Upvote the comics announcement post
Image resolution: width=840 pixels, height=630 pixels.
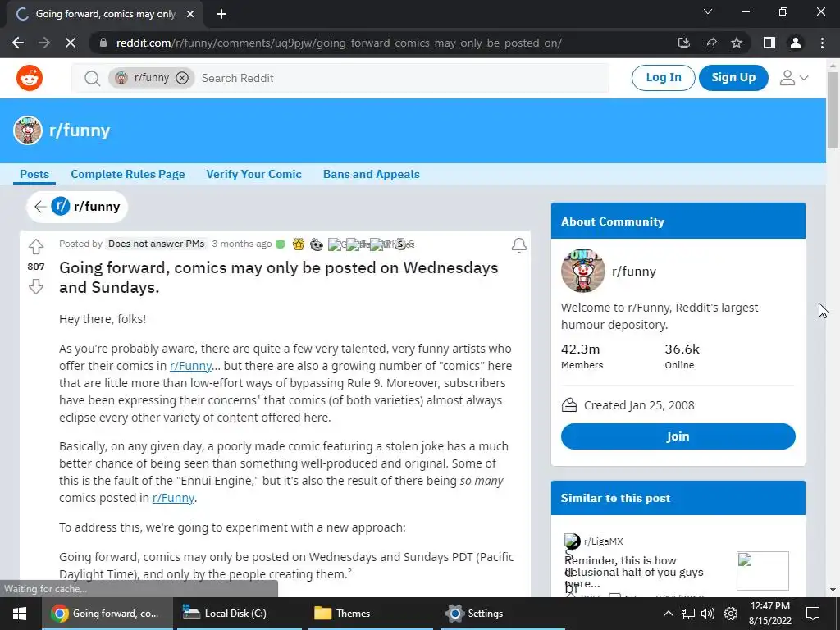(x=36, y=246)
